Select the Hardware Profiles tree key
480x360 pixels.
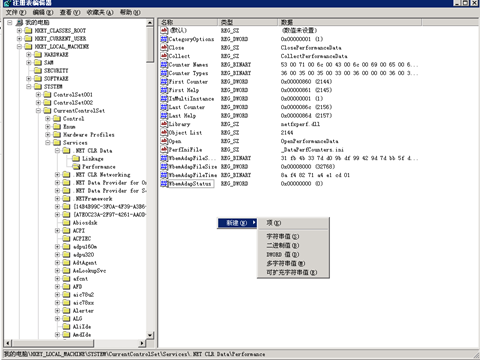click(x=89, y=134)
